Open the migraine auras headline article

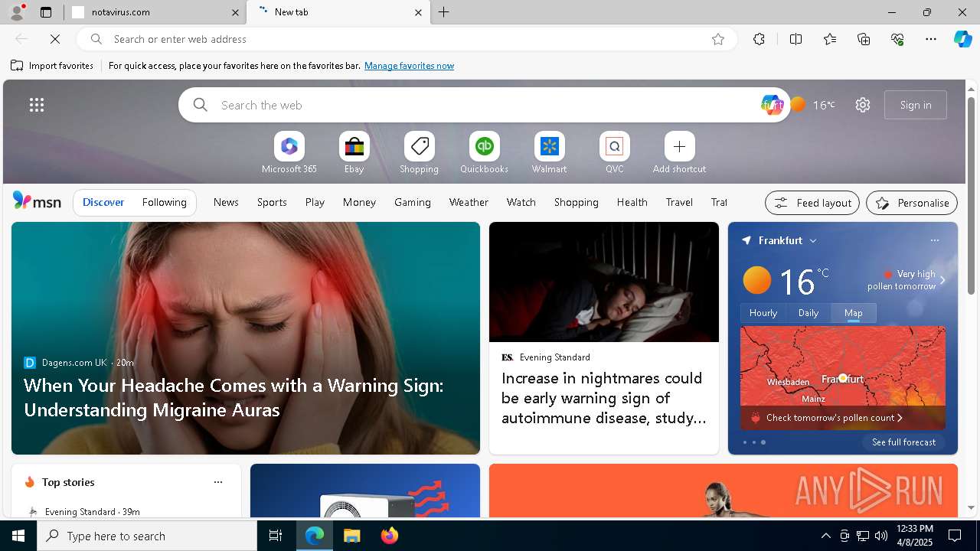(234, 397)
